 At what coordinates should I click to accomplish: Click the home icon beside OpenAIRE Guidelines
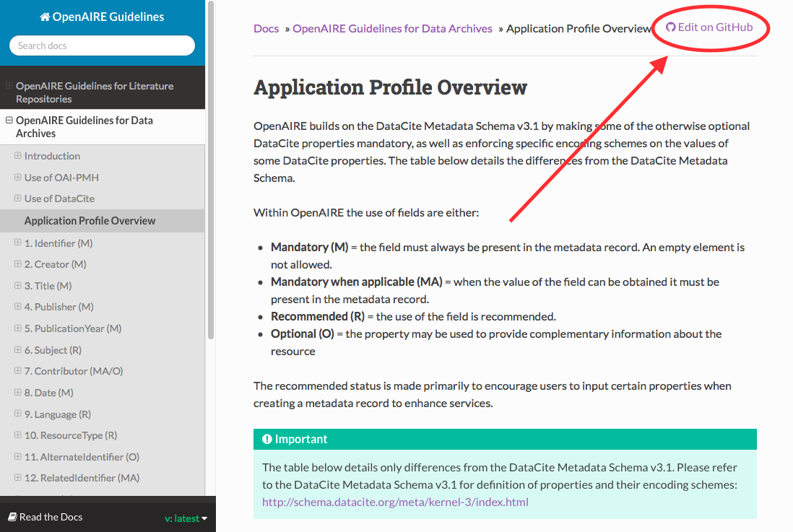(45, 17)
